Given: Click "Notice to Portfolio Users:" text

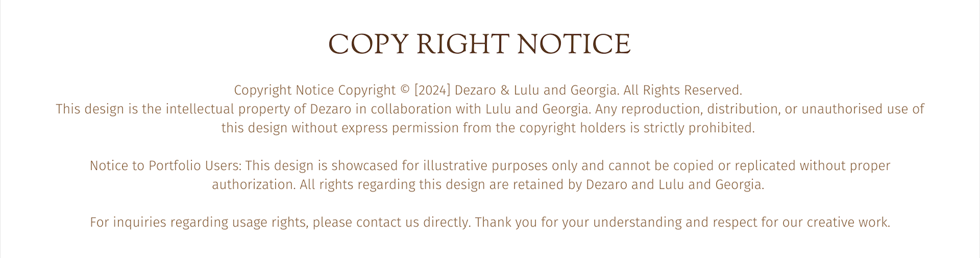Looking at the screenshot, I should [x=165, y=166].
